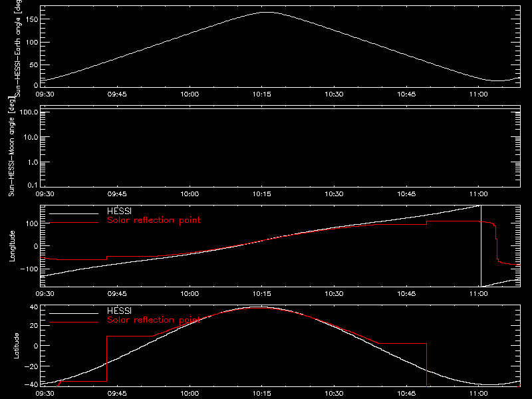
Task: Click the 40 tick on Latitude axis
Action: tap(34, 307)
